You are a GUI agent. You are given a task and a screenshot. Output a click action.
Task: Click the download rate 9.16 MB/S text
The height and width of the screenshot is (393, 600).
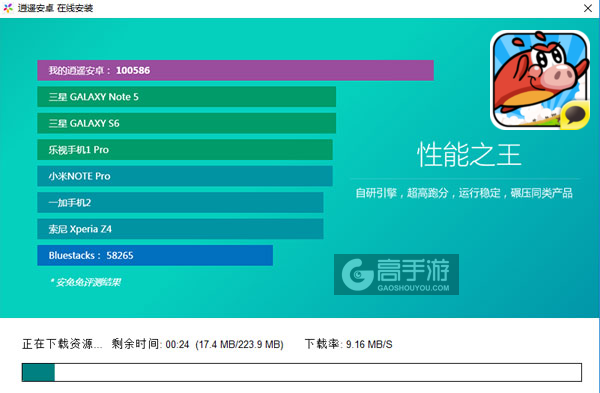(369, 344)
